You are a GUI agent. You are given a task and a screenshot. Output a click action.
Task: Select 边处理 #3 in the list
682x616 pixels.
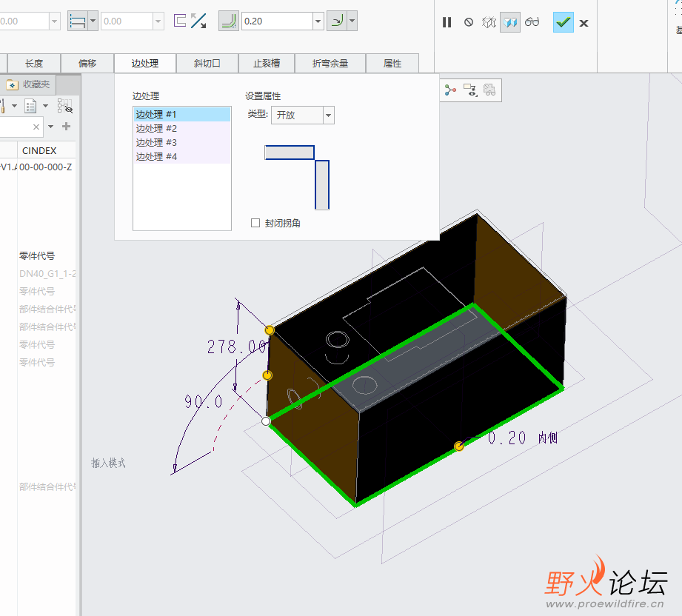tap(182, 142)
